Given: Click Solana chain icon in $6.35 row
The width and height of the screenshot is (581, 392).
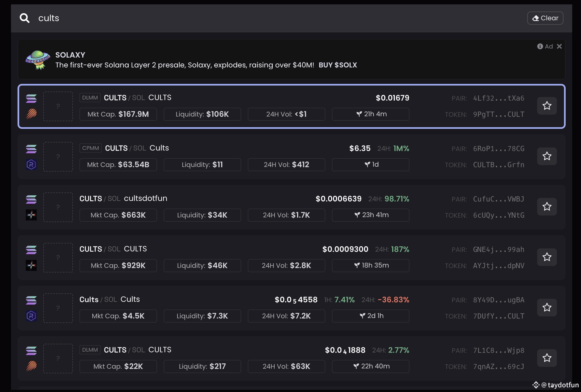Looking at the screenshot, I should pyautogui.click(x=31, y=149).
